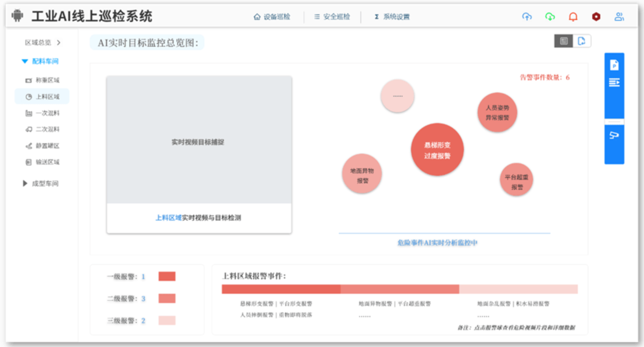Open the user accounts icon
The height and width of the screenshot is (347, 644).
click(619, 17)
